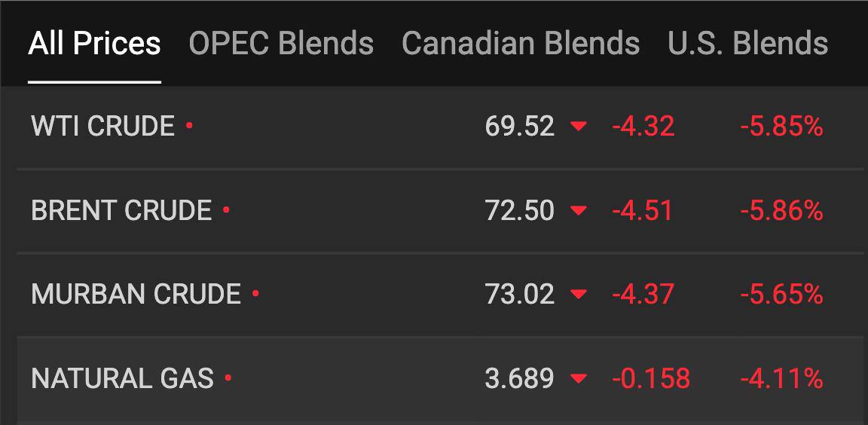Click the red status dot after MURBAN CRUDE
The image size is (868, 425).
click(x=255, y=293)
